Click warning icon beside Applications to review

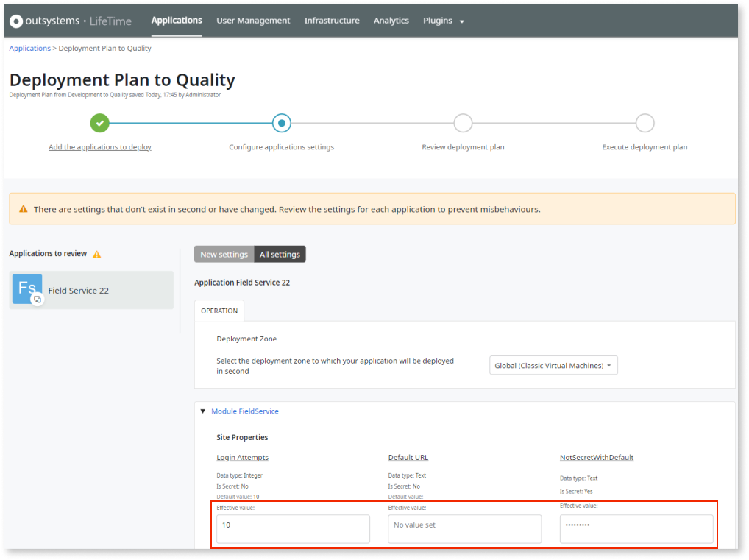[x=97, y=254]
